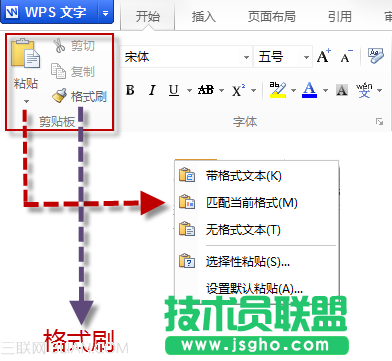Toggle character shading gray A icon
This screenshot has height=361, width=392.
pos(342,90)
